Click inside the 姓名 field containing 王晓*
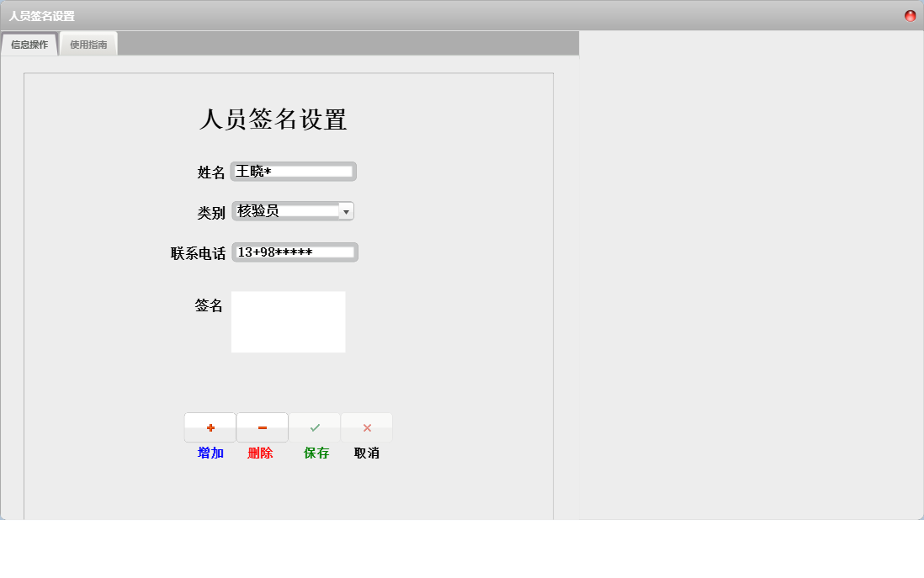 (x=293, y=171)
